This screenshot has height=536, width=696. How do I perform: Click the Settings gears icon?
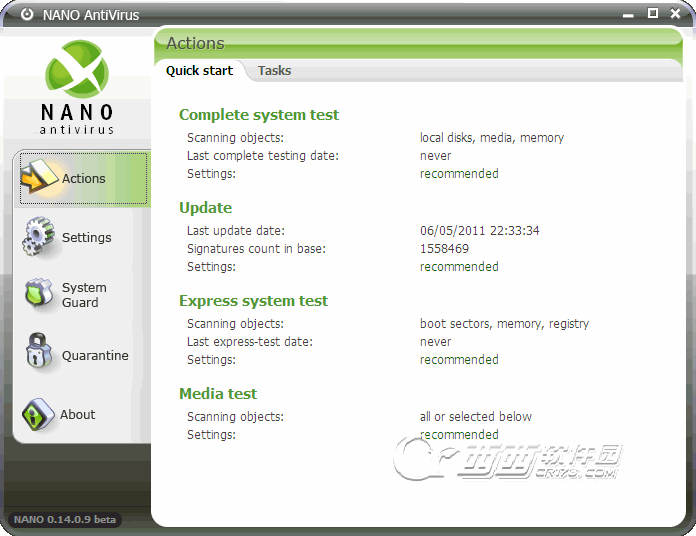(39, 236)
